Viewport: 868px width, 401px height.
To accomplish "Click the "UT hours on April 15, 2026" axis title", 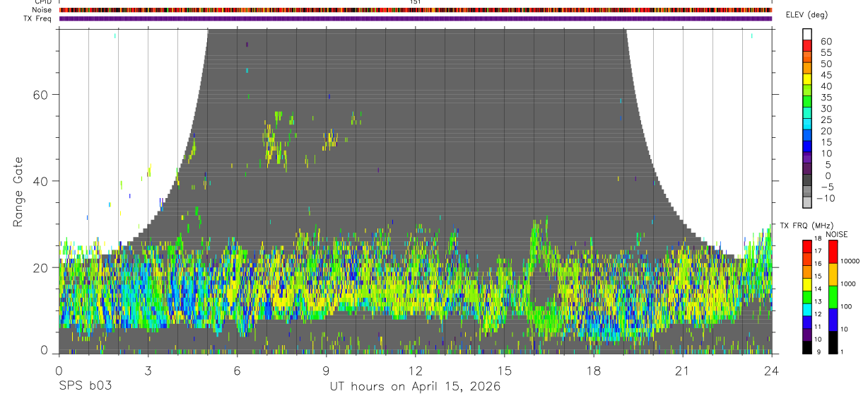I will tap(415, 387).
